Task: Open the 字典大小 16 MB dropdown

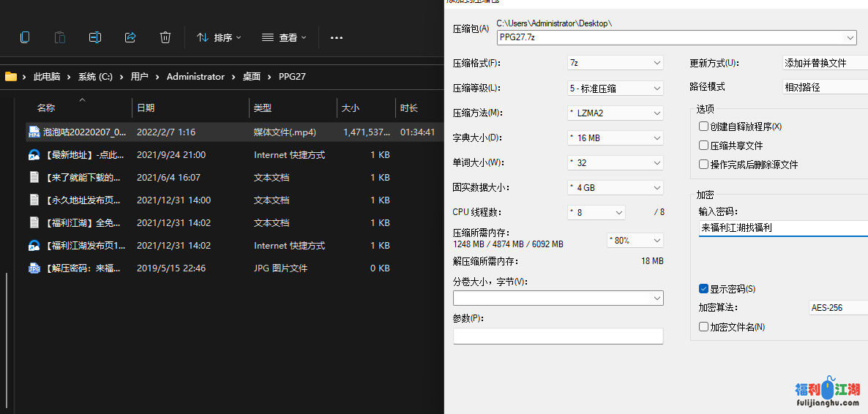Action: point(615,138)
